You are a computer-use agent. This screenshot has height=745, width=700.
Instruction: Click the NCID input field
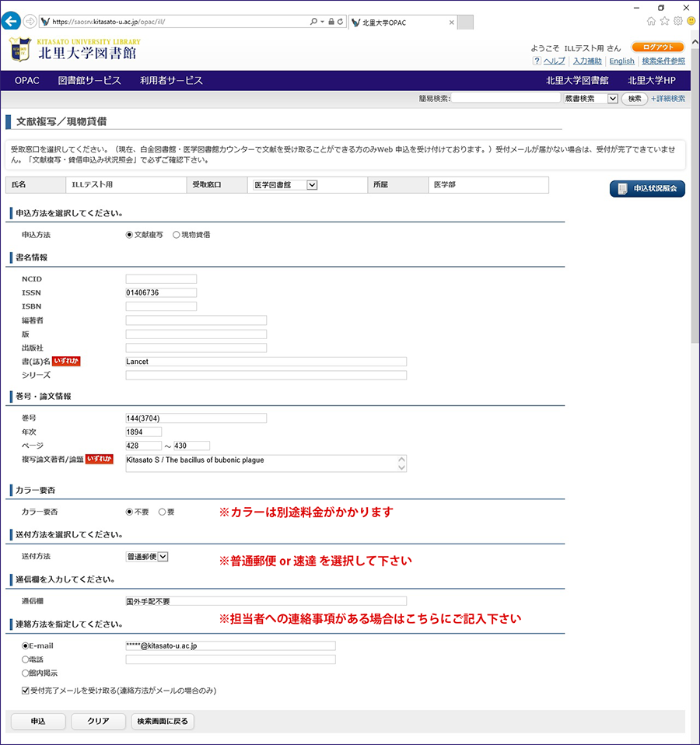click(161, 279)
